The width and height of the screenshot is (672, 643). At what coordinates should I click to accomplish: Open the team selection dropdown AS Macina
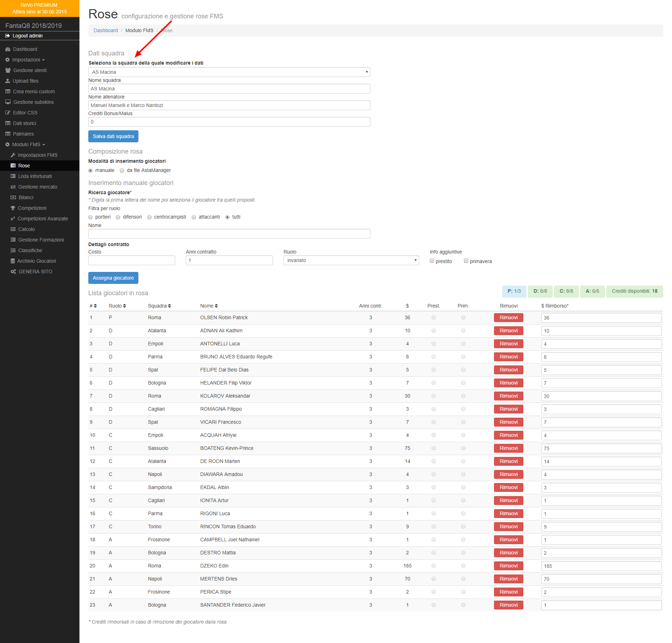pos(229,72)
